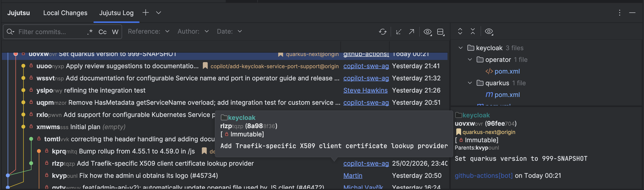Click orange graph node of kprq commit

click(39, 151)
